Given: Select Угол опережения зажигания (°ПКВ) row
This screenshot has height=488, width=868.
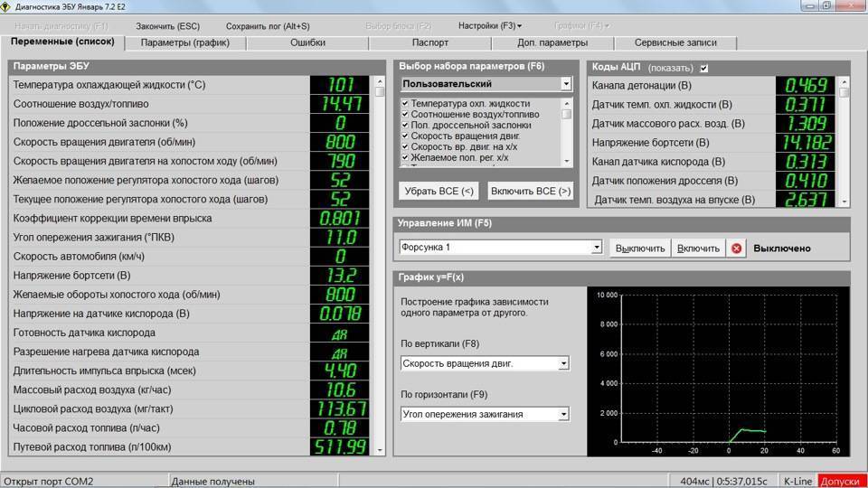Looking at the screenshot, I should click(x=191, y=238).
